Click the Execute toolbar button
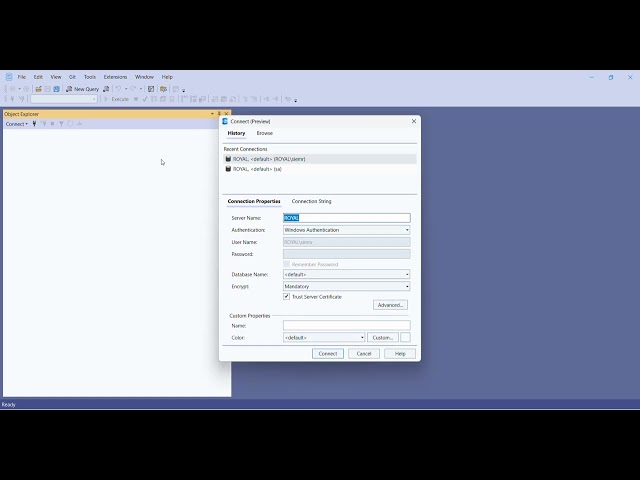The width and height of the screenshot is (640, 480). pyautogui.click(x=116, y=99)
